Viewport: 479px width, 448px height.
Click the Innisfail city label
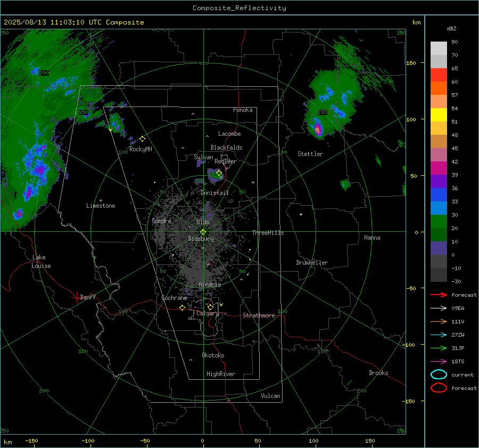(214, 193)
